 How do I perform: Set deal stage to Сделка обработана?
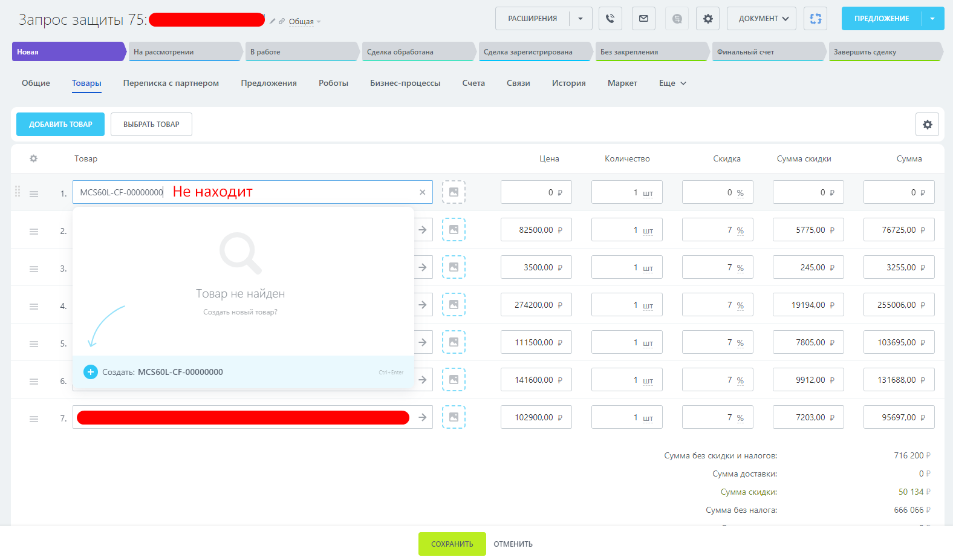tap(417, 52)
